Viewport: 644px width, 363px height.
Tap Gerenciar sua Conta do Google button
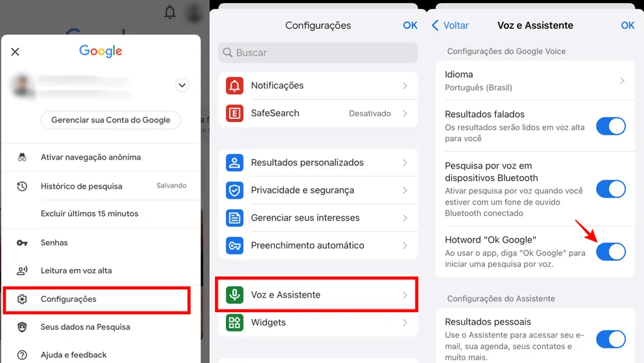(x=111, y=120)
